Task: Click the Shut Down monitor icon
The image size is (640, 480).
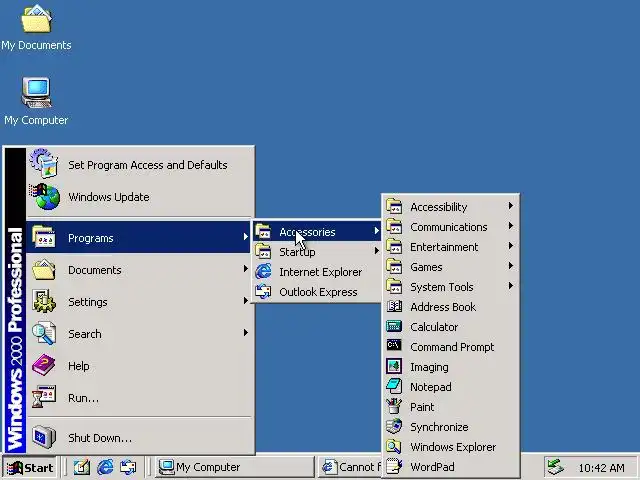Action: [44, 437]
